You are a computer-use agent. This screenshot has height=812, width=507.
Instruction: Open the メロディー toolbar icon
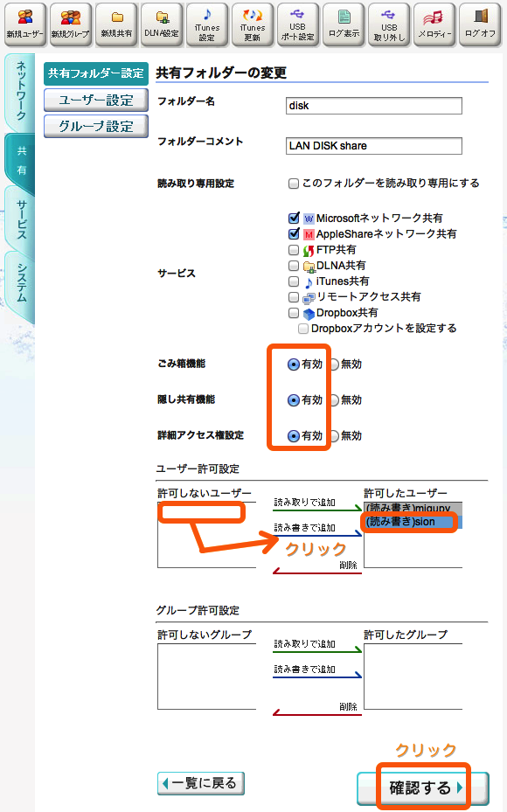point(434,24)
